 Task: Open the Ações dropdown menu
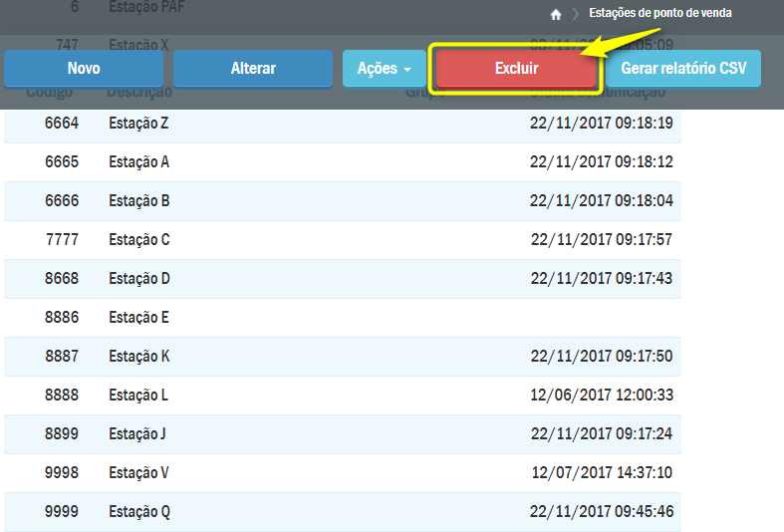(x=384, y=69)
